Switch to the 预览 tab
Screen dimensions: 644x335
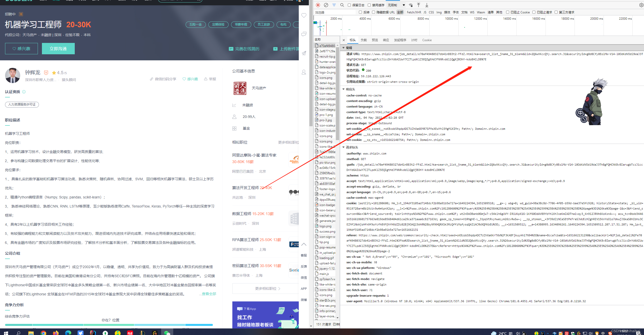375,40
